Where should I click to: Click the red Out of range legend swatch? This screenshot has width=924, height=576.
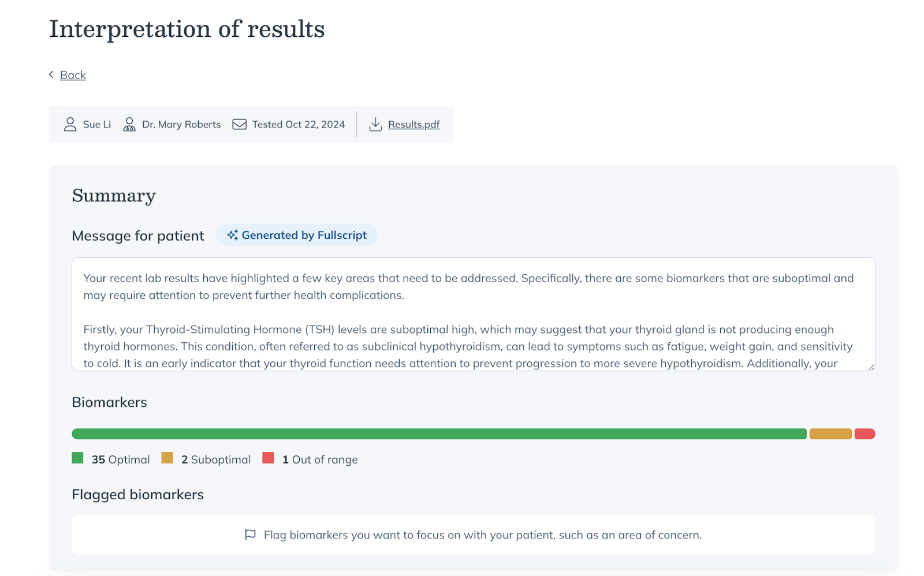coord(268,458)
